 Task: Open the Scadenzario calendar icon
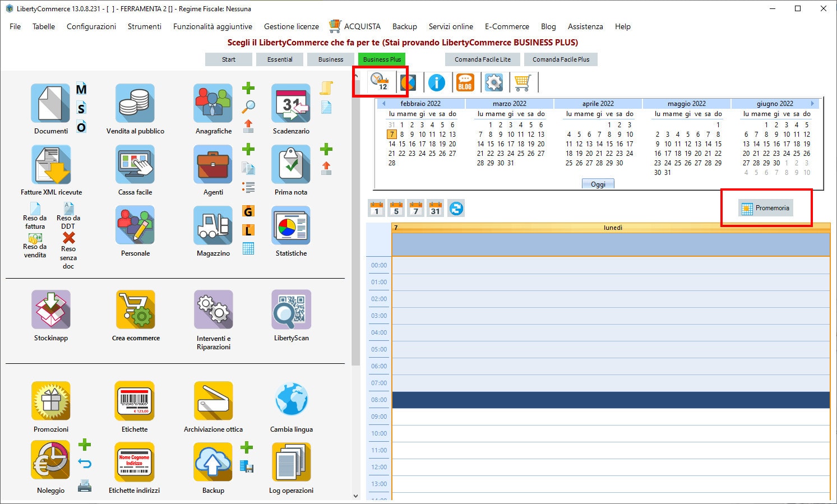[x=291, y=104]
